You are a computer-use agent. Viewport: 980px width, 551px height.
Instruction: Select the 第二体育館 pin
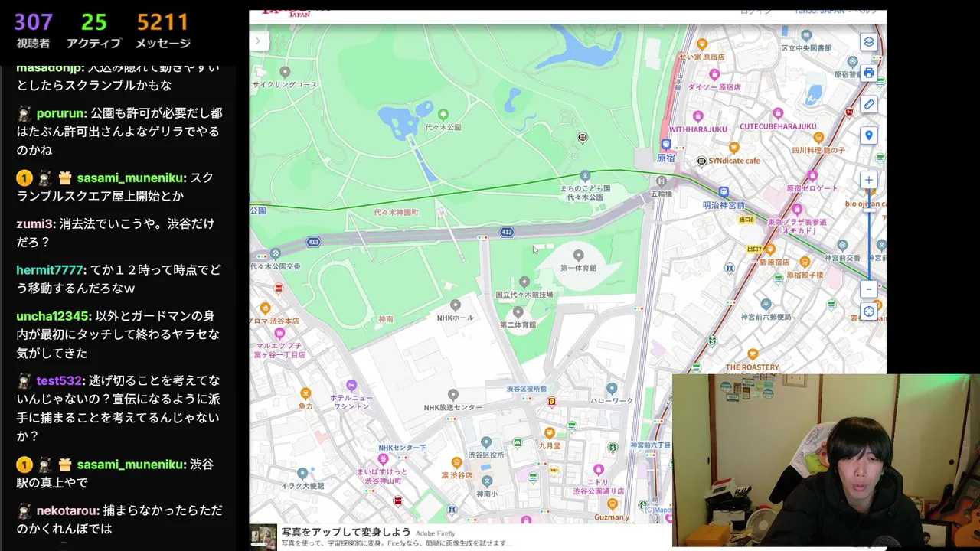(518, 312)
